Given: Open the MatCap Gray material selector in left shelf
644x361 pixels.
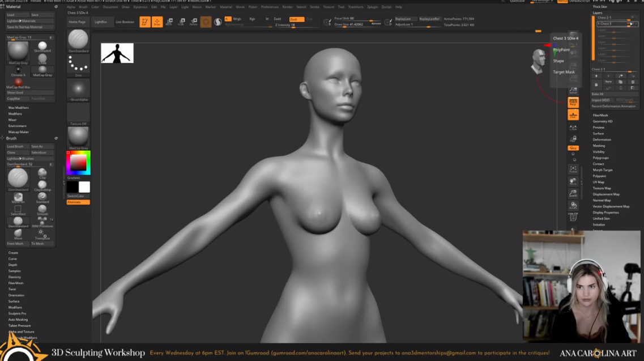Looking at the screenshot, I should pos(78,138).
